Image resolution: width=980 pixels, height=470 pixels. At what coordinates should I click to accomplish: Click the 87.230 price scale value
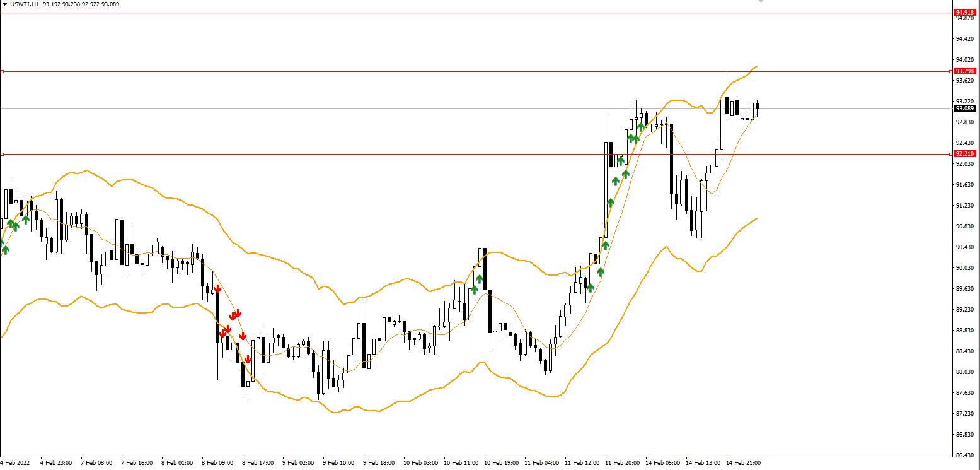point(966,414)
